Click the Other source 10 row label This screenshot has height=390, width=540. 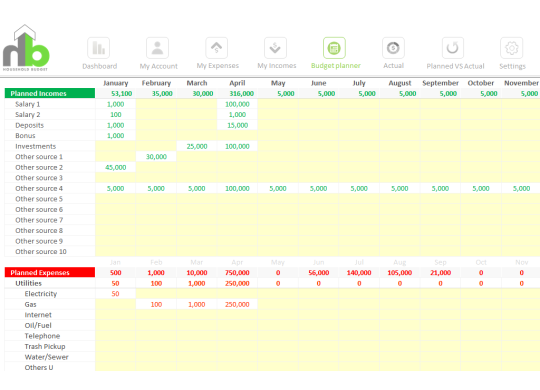[x=41, y=252]
